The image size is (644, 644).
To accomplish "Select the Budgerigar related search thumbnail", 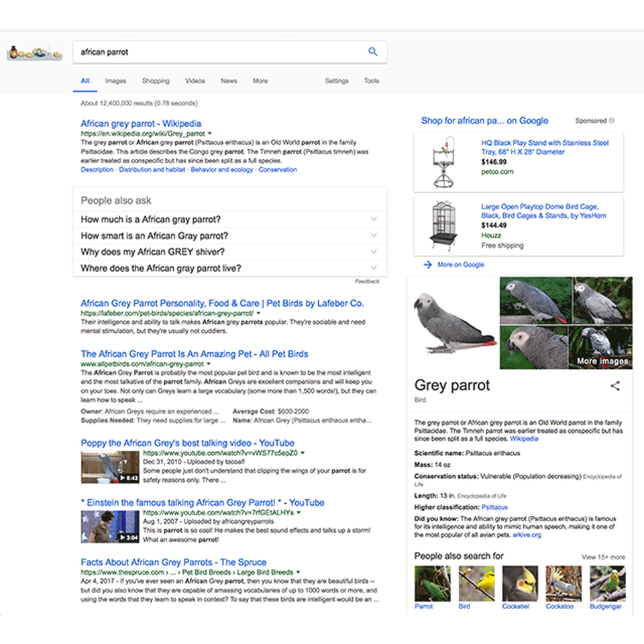I will [x=608, y=584].
